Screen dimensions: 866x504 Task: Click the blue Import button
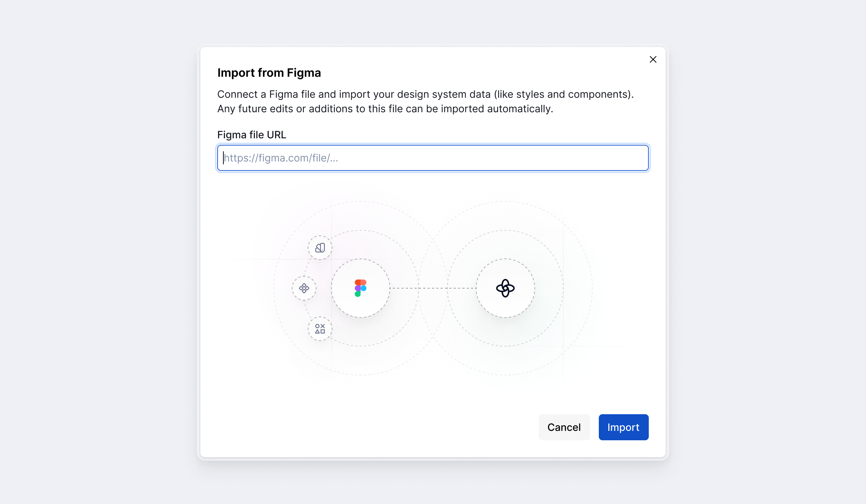[x=623, y=427]
